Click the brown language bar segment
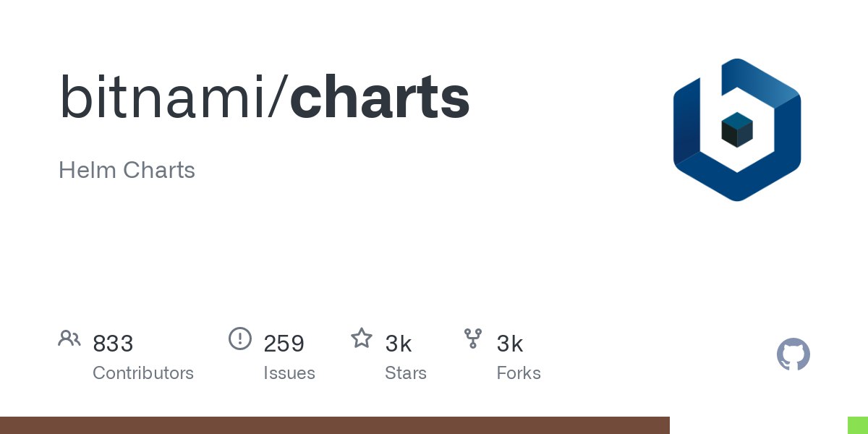This screenshot has width=868, height=434. click(x=335, y=425)
